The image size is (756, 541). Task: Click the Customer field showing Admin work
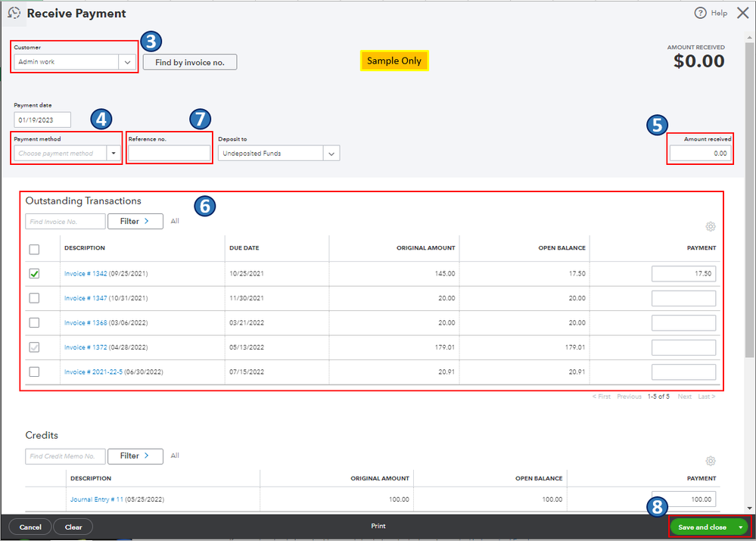[66, 62]
